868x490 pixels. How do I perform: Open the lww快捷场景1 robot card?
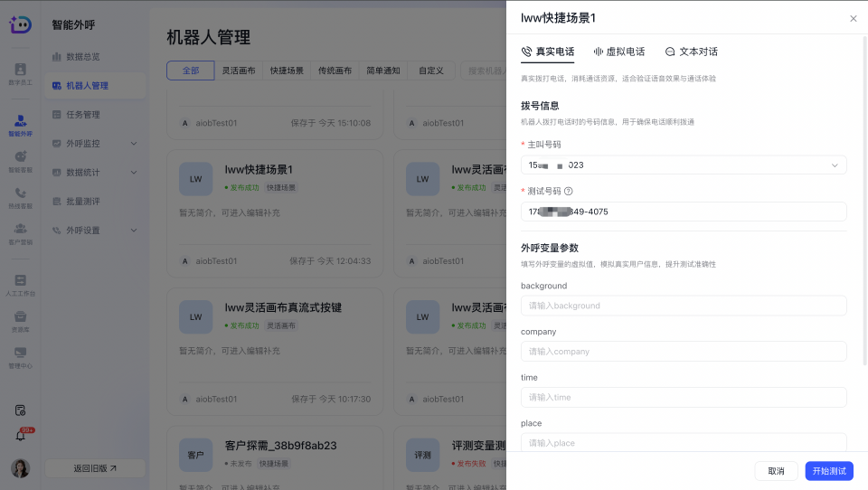click(x=275, y=213)
